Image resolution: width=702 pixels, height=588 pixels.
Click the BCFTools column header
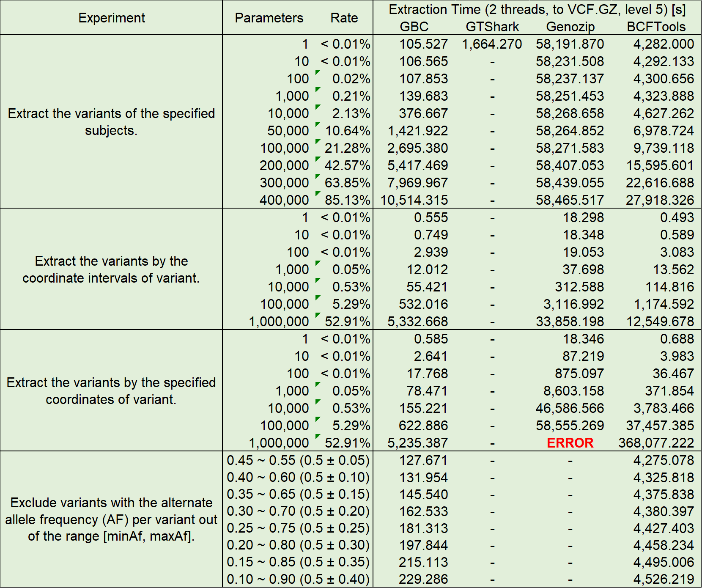656,27
